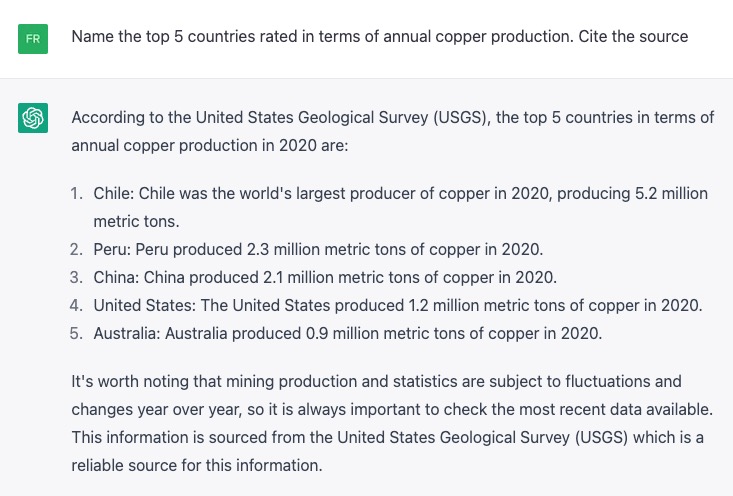Select the Australia list item
Viewport: 733px width, 496px height.
pyautogui.click(x=347, y=333)
